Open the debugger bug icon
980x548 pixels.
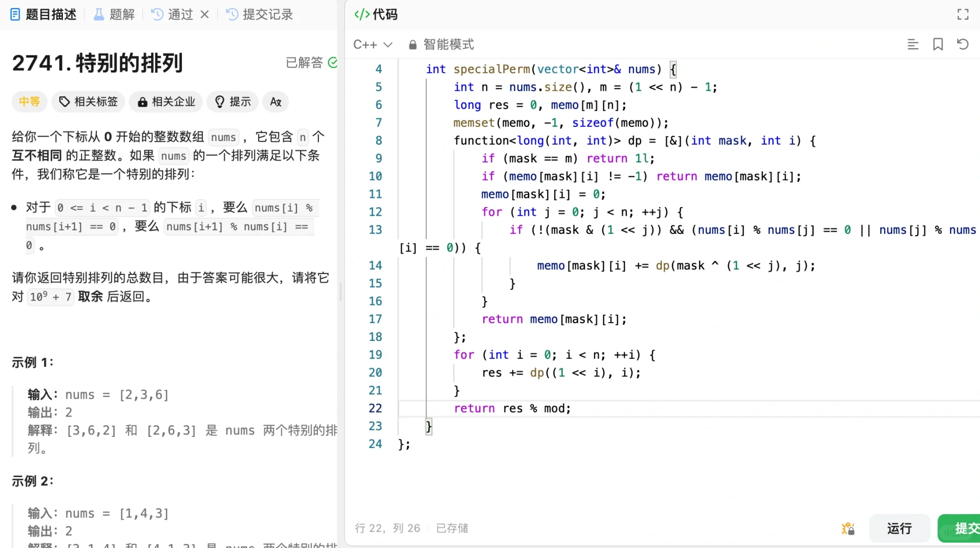coord(848,529)
